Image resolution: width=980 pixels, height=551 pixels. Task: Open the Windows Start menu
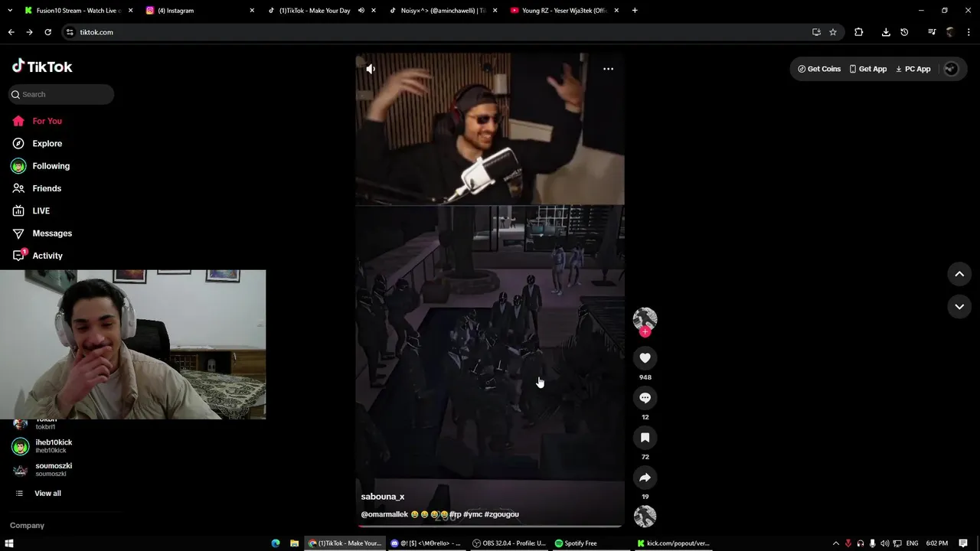[9, 543]
